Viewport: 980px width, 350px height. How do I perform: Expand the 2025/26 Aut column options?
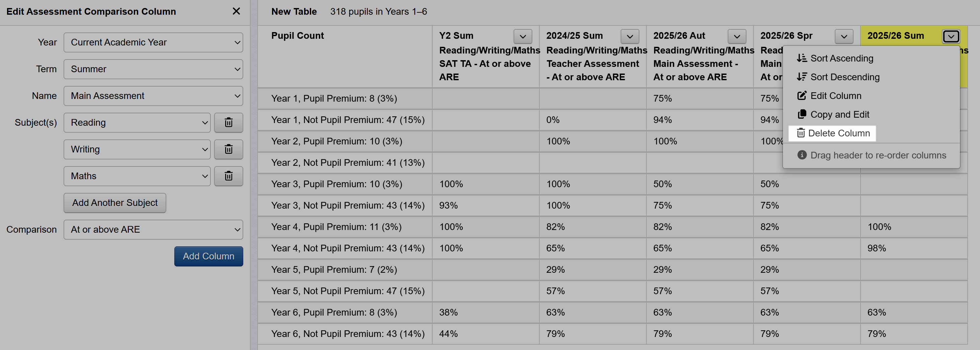[736, 36]
